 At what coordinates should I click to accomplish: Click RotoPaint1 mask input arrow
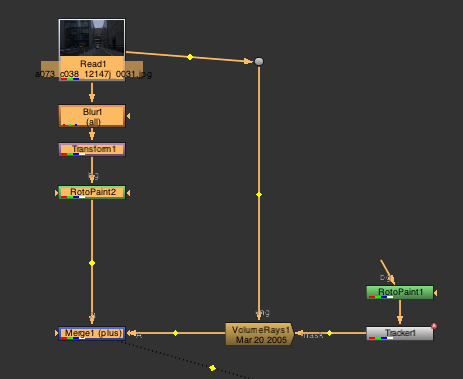[435, 293]
